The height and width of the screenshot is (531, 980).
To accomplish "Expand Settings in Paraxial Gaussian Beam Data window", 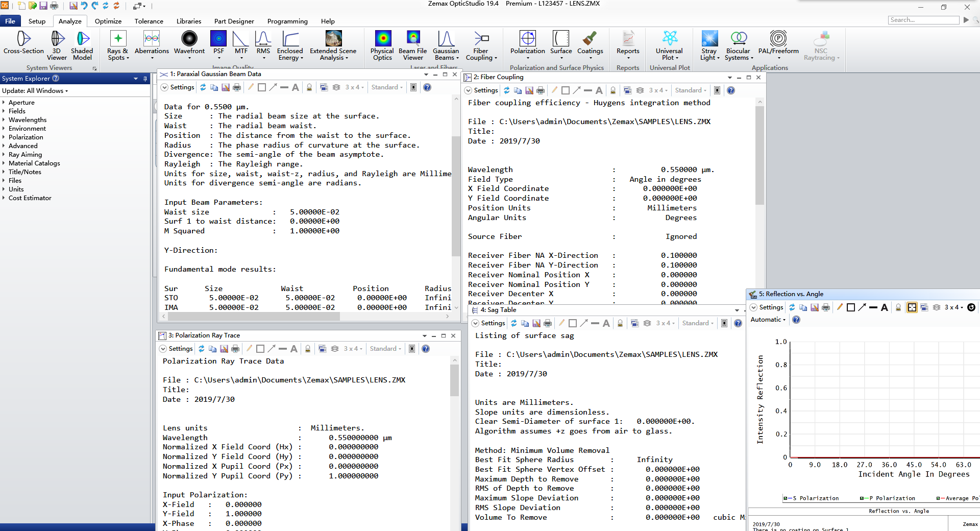I will (177, 87).
